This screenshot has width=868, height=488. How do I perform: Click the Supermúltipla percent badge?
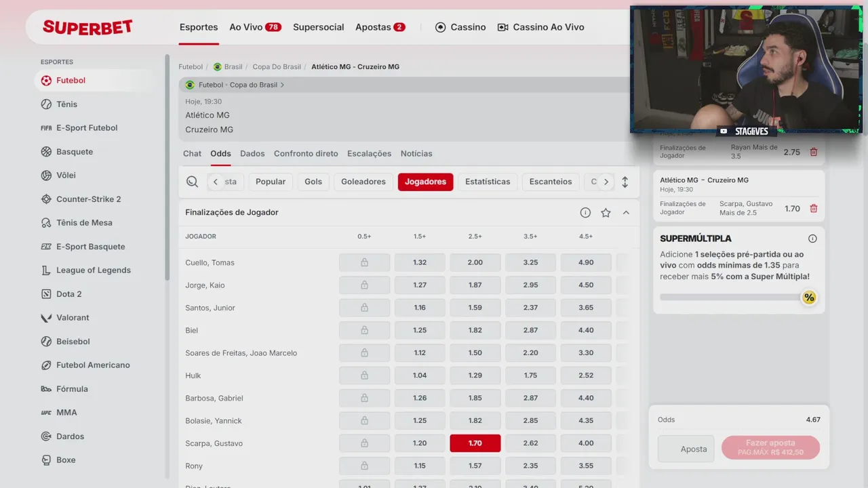[808, 298]
